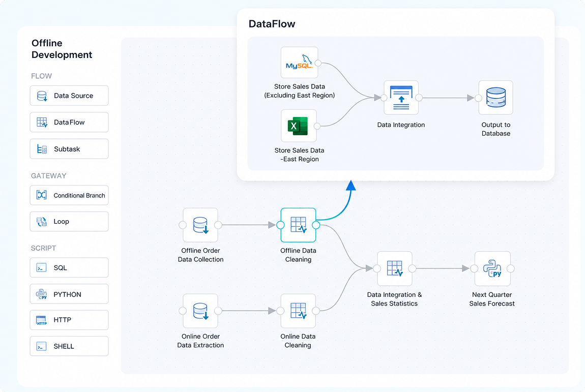The width and height of the screenshot is (585, 392).
Task: Click the 'GATEWAY' section label
Action: tap(48, 176)
